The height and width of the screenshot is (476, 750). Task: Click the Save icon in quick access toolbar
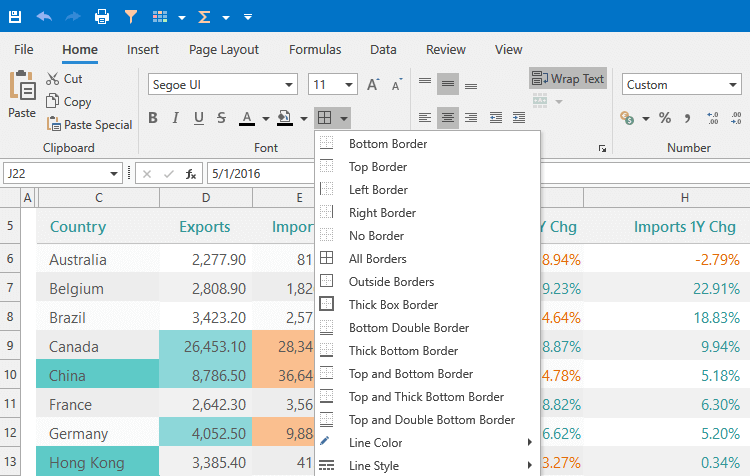15,17
